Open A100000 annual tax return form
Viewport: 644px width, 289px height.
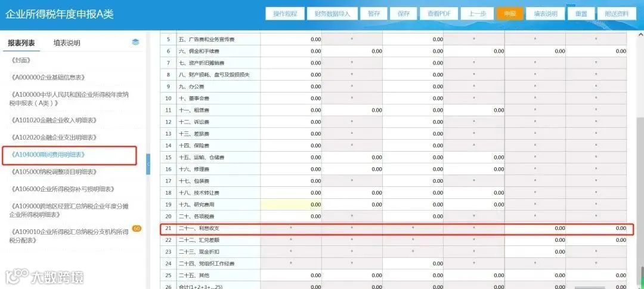69,99
